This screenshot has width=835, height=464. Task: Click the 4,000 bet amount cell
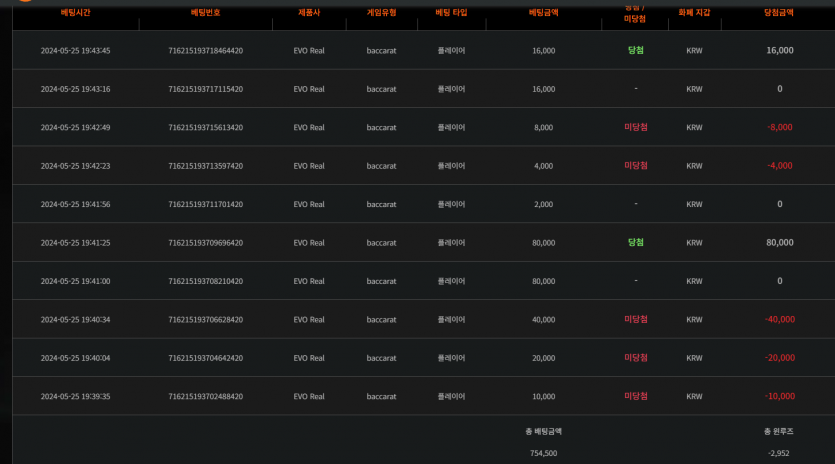pos(543,166)
